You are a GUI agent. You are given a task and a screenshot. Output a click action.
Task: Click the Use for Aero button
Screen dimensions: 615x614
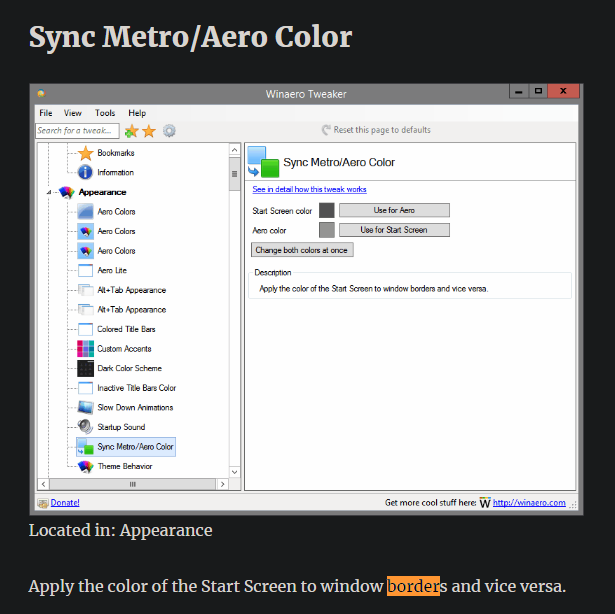point(394,210)
